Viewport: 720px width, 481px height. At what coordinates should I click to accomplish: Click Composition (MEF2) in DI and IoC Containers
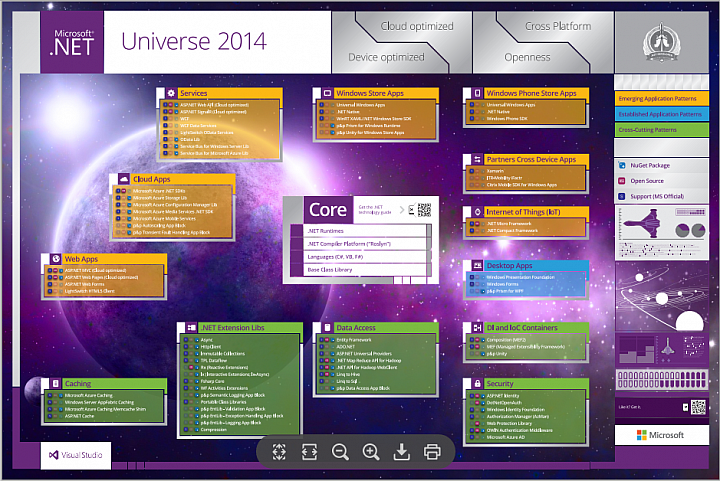coord(506,340)
